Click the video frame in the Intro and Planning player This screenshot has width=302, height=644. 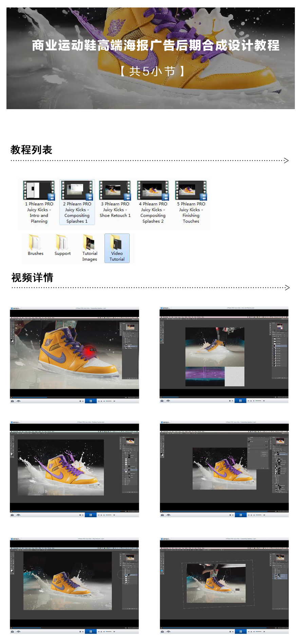[224, 353]
